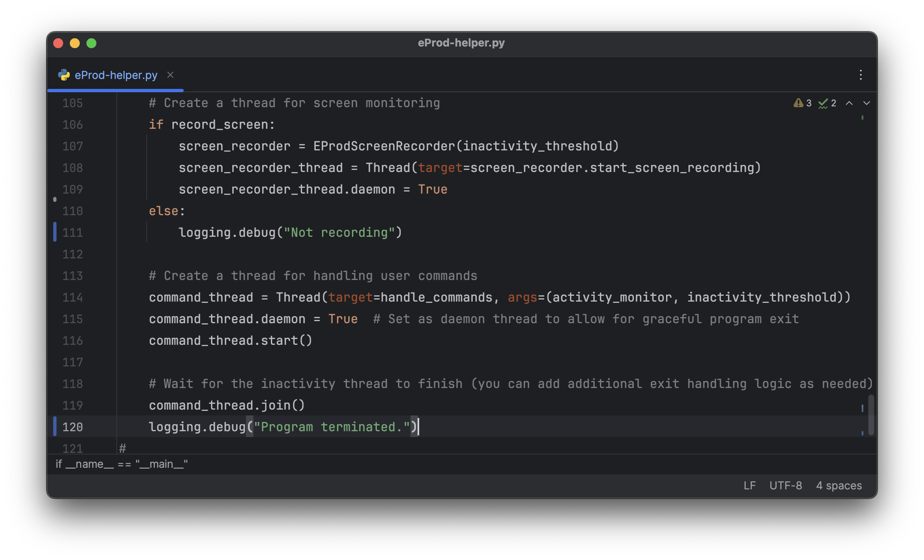Click the green error stripe mark at top
Image resolution: width=924 pixels, height=560 pixels.
coord(863,118)
